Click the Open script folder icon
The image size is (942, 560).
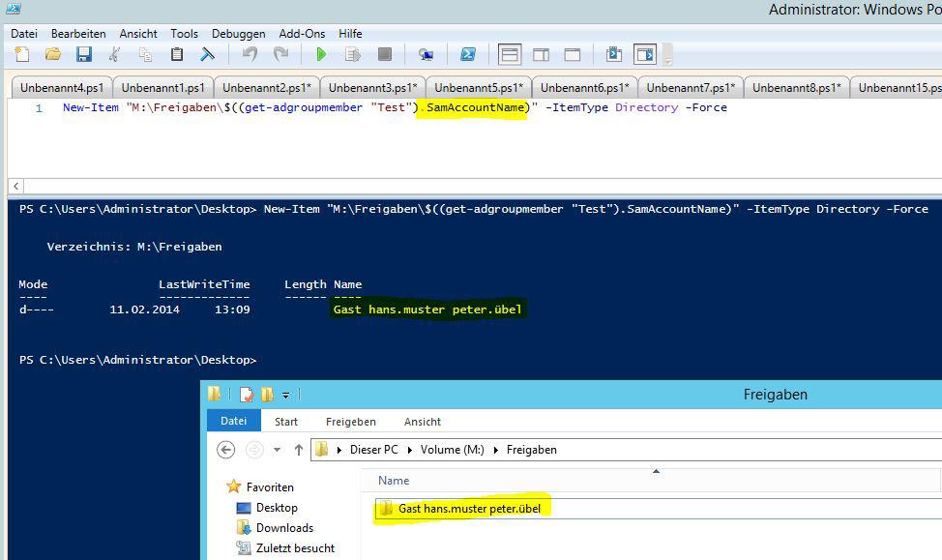pos(53,55)
